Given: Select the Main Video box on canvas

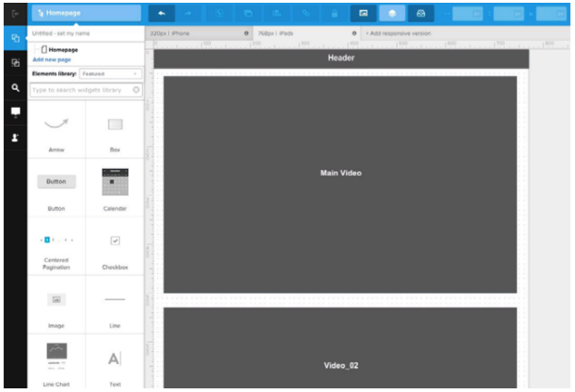Looking at the screenshot, I should point(340,184).
